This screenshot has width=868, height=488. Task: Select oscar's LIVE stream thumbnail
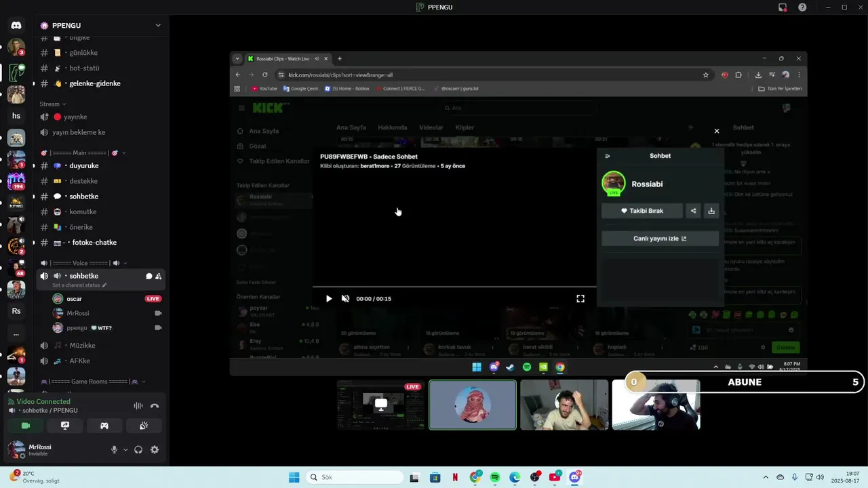[381, 405]
